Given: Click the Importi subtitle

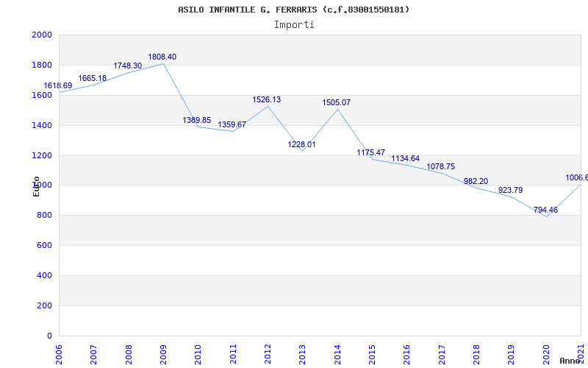Looking at the screenshot, I should pos(294,25).
